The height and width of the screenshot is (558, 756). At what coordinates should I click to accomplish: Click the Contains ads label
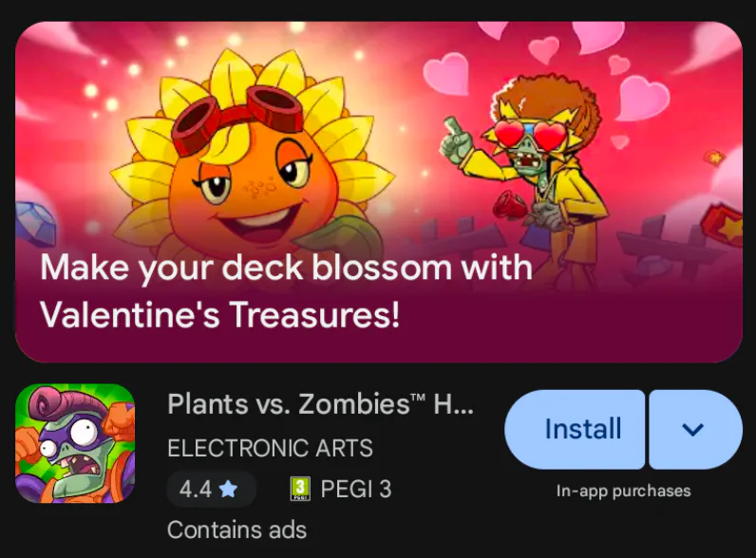point(236,530)
